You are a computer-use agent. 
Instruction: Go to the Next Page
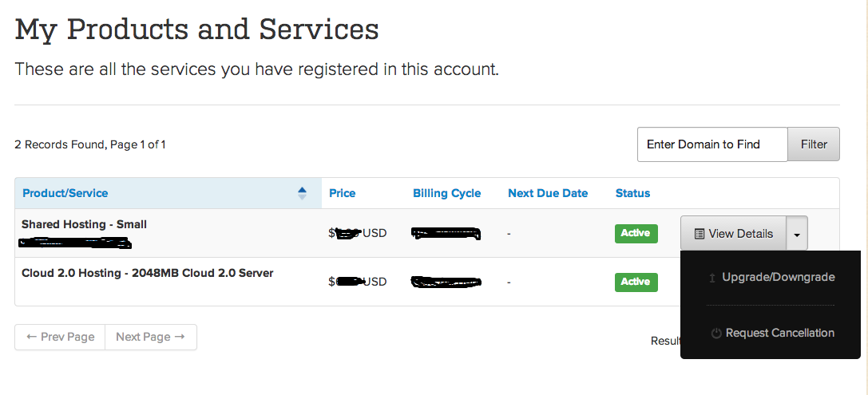(x=150, y=337)
